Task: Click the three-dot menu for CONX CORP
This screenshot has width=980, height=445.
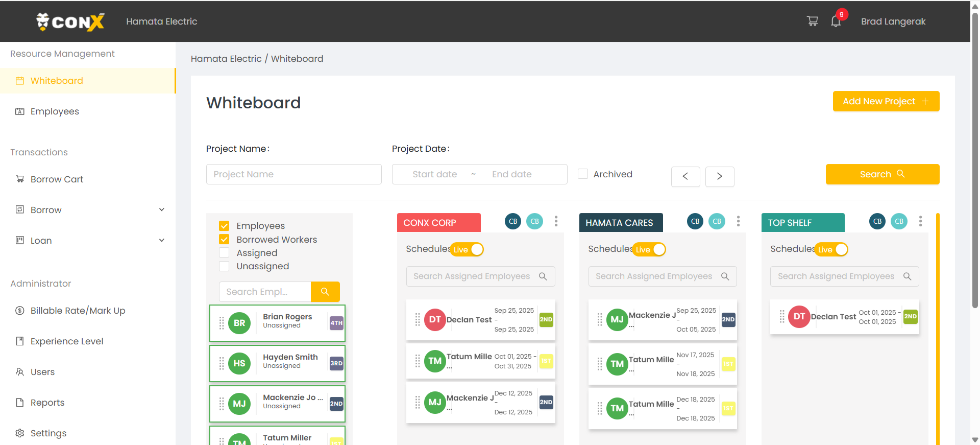Action: pos(556,221)
